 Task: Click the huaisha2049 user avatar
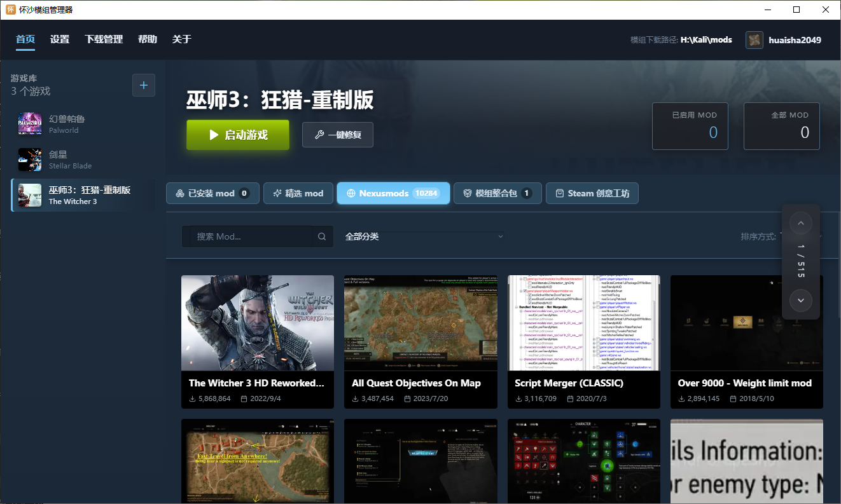click(x=754, y=40)
